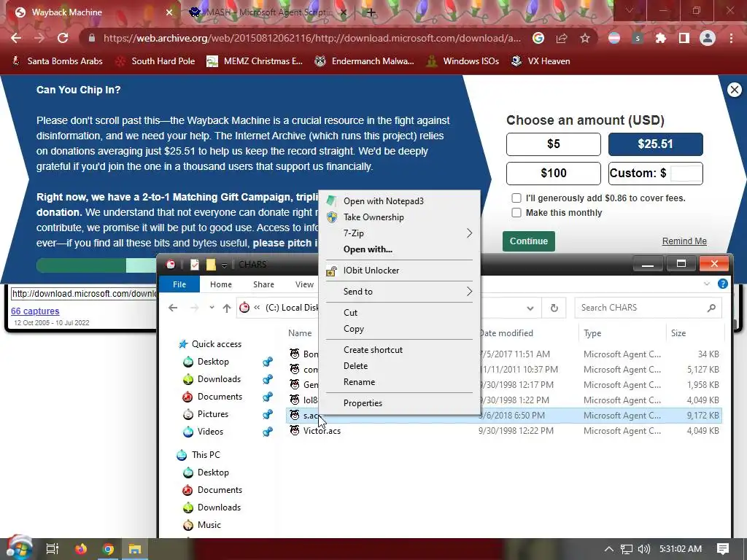Click the Remind Me link
The width and height of the screenshot is (747, 560).
pyautogui.click(x=684, y=241)
